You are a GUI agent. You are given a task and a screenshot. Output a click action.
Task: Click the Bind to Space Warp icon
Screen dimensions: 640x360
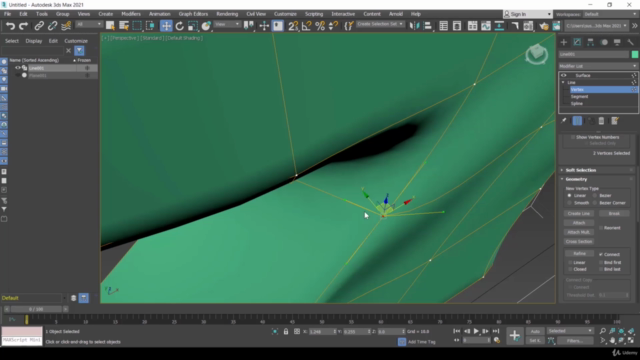coord(66,26)
